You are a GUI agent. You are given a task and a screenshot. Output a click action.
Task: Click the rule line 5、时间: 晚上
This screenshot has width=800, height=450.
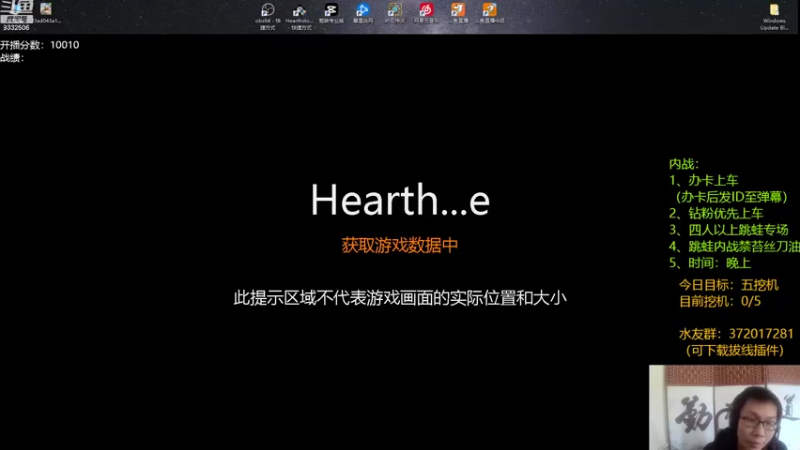click(710, 263)
